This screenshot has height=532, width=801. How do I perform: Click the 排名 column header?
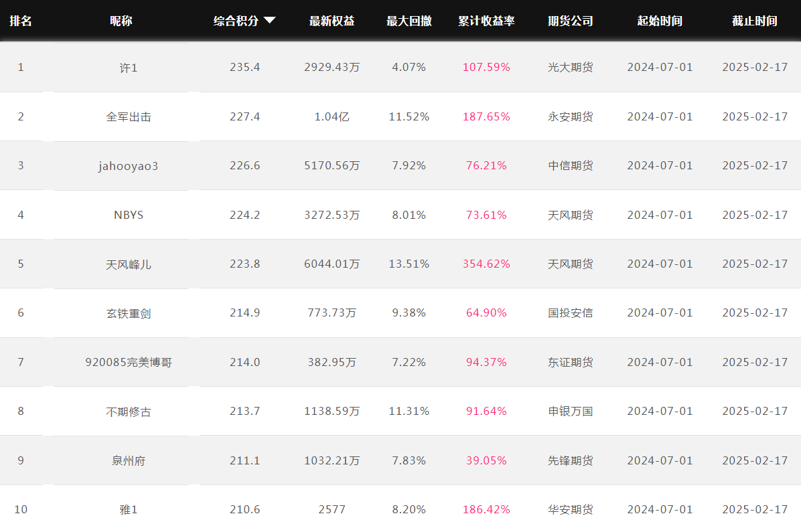click(x=21, y=21)
